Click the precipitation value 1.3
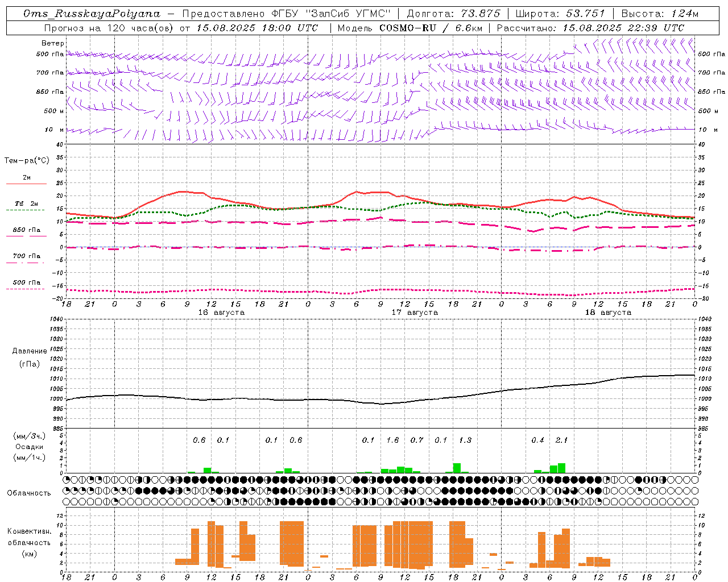 coord(465,440)
